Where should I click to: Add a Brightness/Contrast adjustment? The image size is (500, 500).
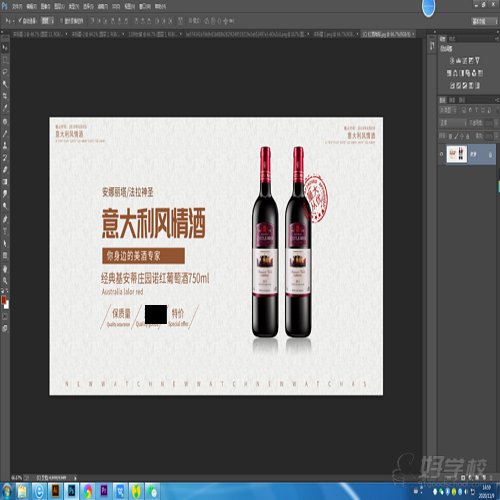[x=452, y=60]
